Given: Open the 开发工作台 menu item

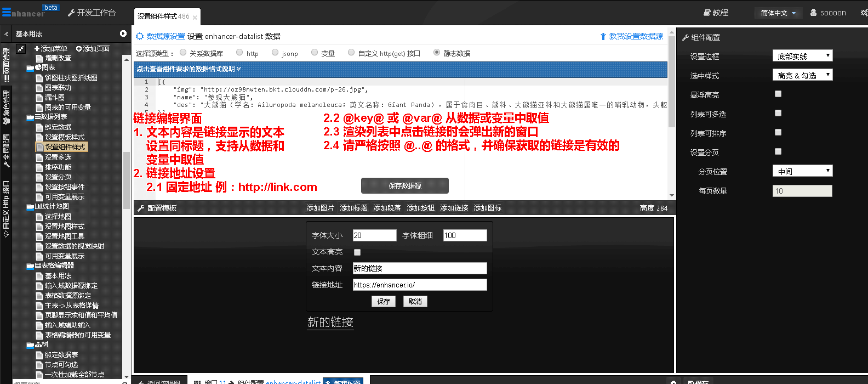Looking at the screenshot, I should 92,13.
